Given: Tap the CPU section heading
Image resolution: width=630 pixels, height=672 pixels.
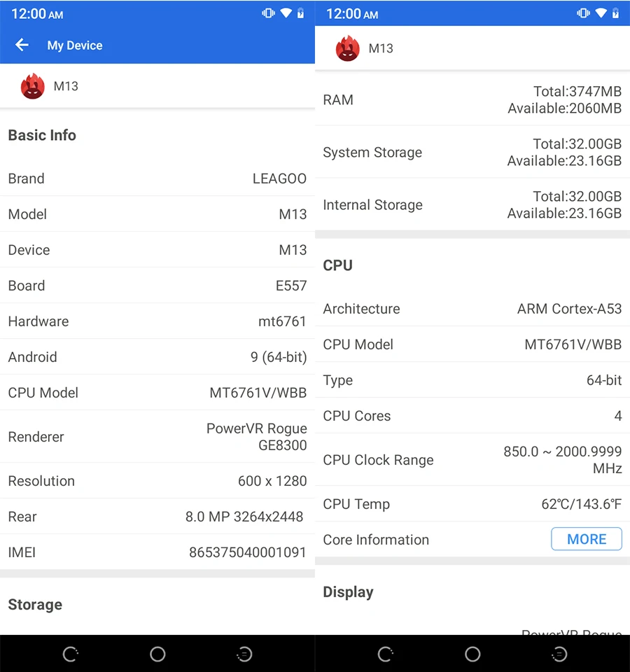Looking at the screenshot, I should 337,265.
